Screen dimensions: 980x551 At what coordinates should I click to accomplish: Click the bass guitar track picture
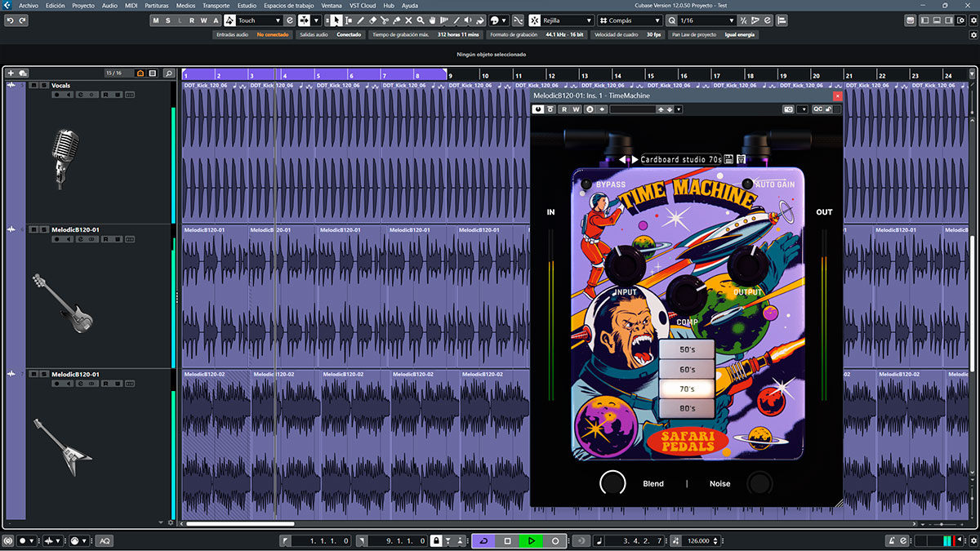click(62, 303)
